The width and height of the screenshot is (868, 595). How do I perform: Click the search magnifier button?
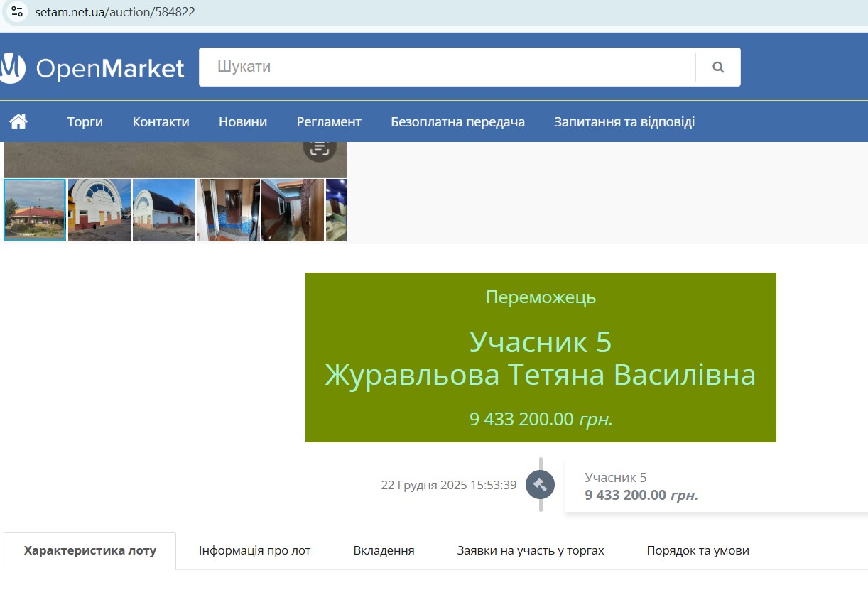(x=717, y=67)
